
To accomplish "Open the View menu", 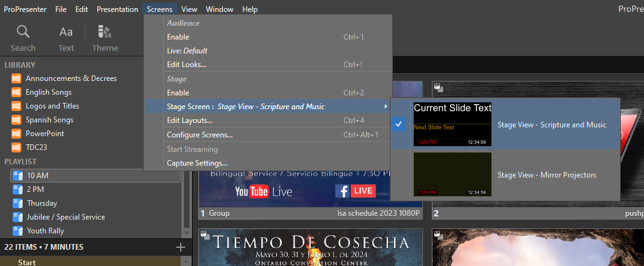I will tap(190, 9).
